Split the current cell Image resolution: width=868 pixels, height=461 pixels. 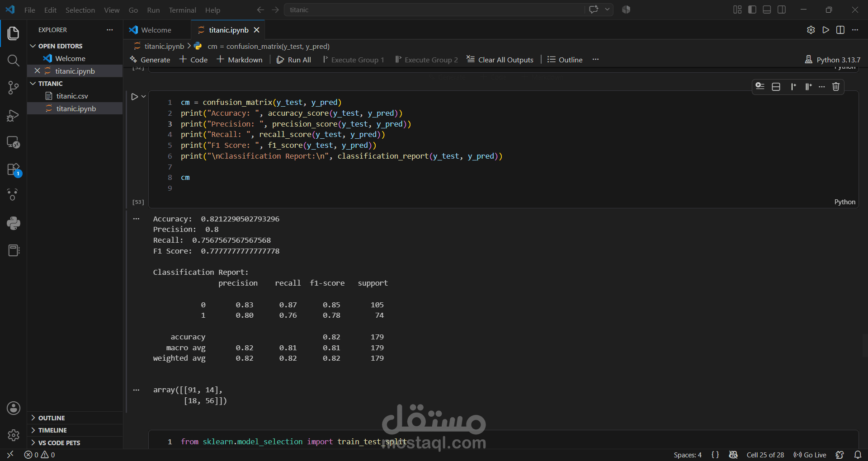tap(776, 87)
